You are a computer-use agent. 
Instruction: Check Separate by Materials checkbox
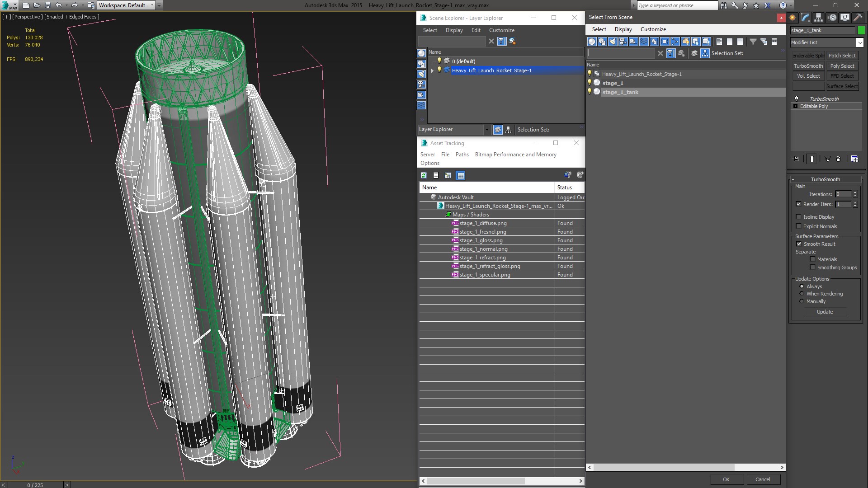coord(812,259)
